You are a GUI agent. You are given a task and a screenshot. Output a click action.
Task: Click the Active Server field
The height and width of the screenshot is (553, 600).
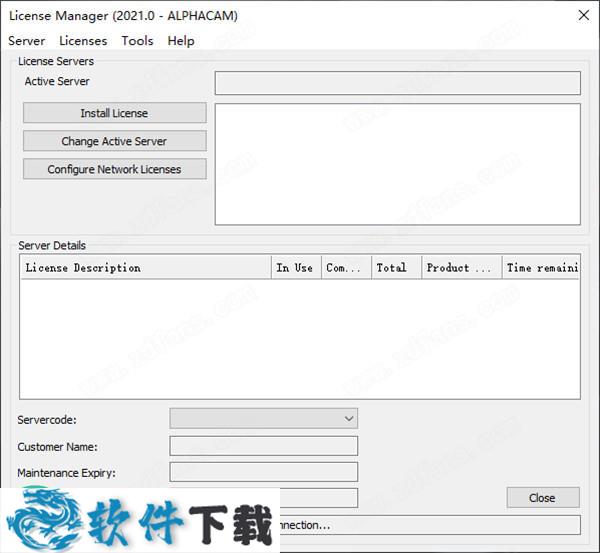point(398,83)
